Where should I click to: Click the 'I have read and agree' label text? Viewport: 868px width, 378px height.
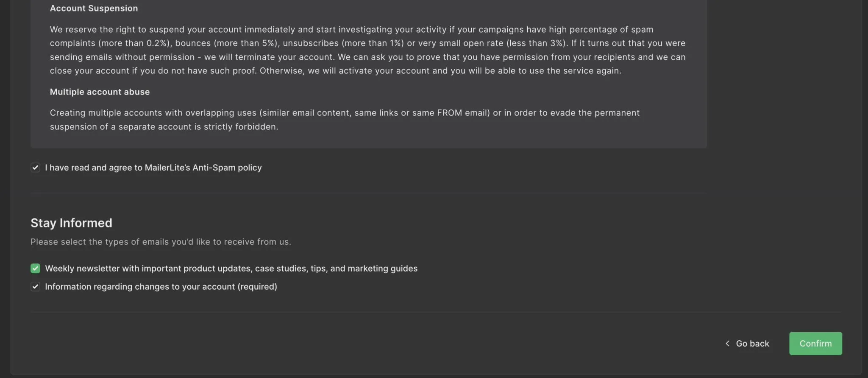click(93, 168)
